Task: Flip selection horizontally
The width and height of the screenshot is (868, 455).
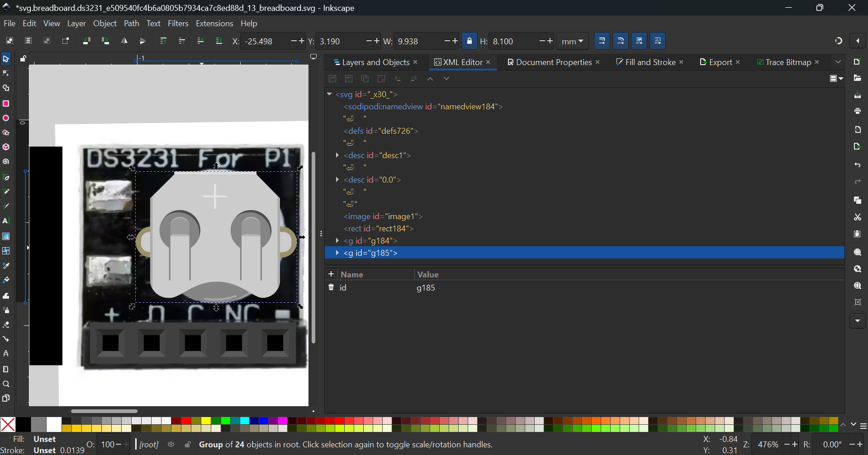Action: coord(124,41)
